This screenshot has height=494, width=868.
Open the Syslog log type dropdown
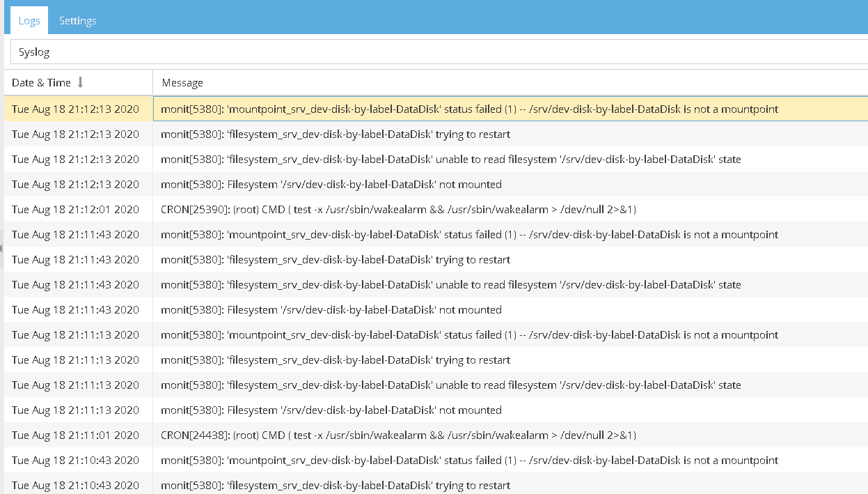point(439,52)
